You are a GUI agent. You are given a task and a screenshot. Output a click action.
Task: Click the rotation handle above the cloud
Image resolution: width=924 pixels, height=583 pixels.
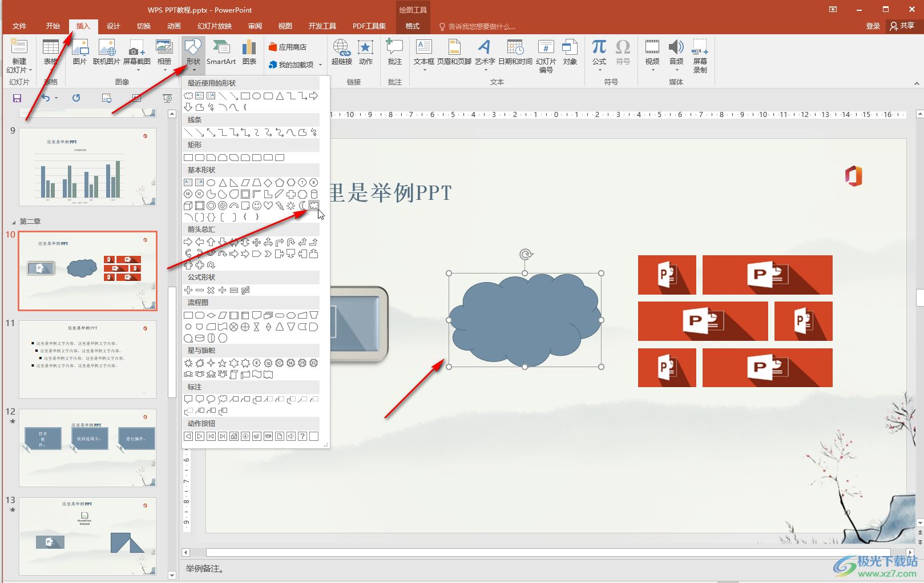tap(526, 254)
